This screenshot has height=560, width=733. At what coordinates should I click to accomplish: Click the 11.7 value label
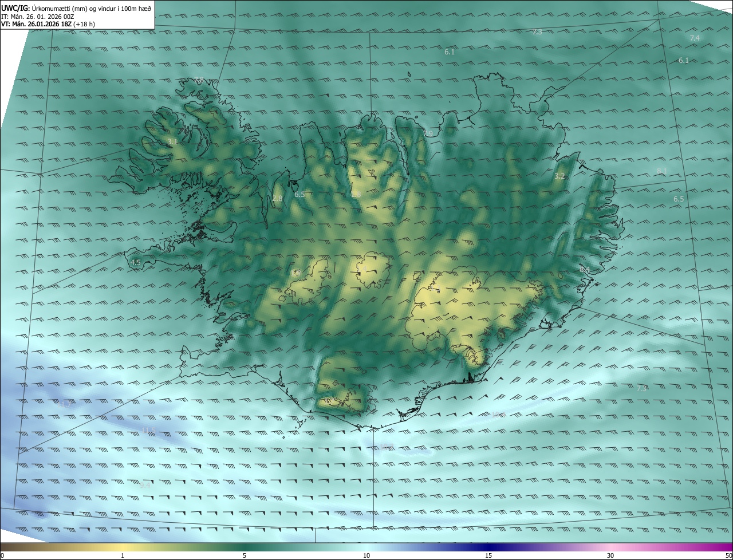coord(65,404)
